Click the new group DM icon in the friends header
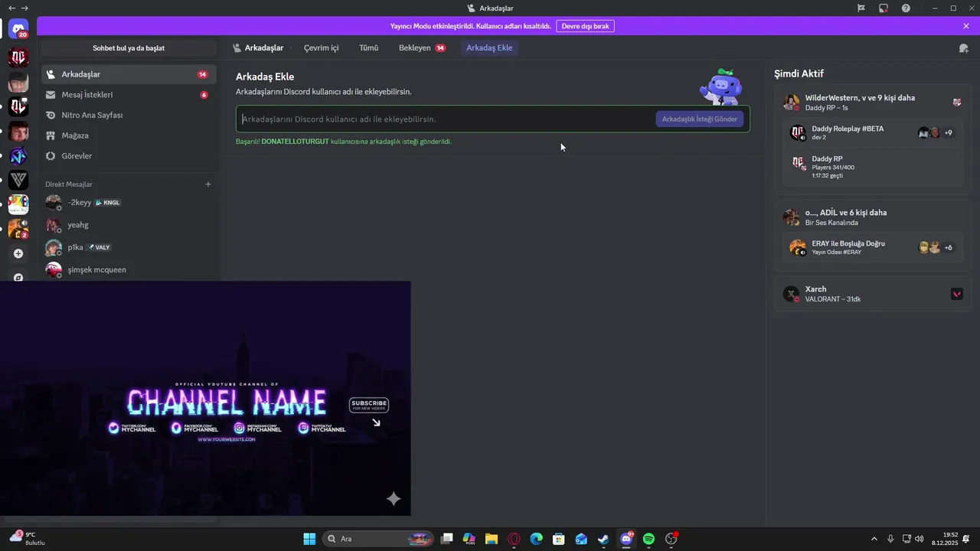Screen dimensions: 980x551 coord(963,48)
